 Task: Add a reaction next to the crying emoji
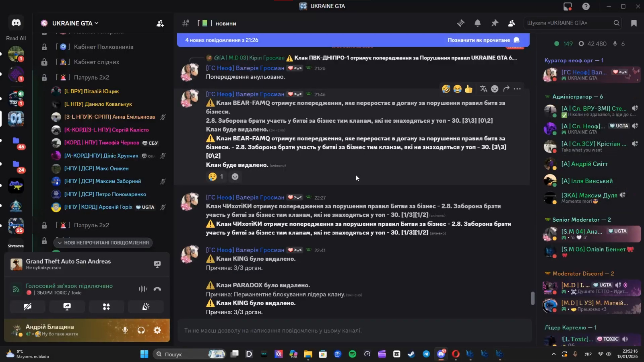click(235, 177)
